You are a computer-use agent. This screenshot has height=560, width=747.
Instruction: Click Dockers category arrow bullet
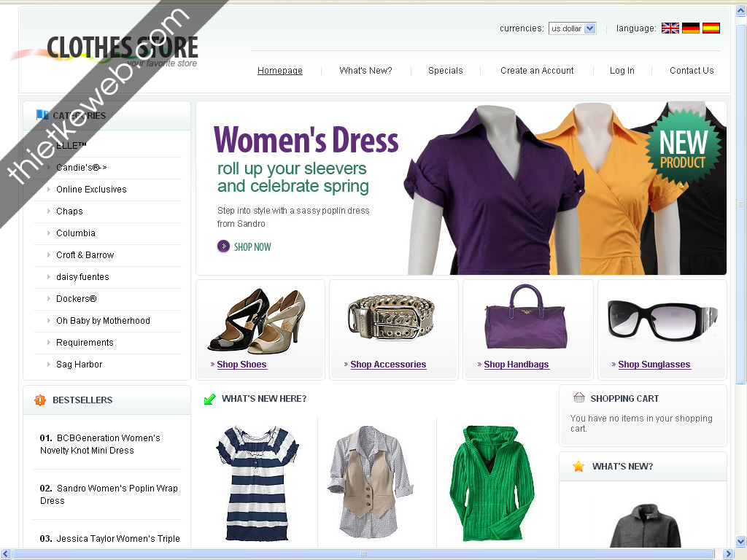click(x=49, y=298)
